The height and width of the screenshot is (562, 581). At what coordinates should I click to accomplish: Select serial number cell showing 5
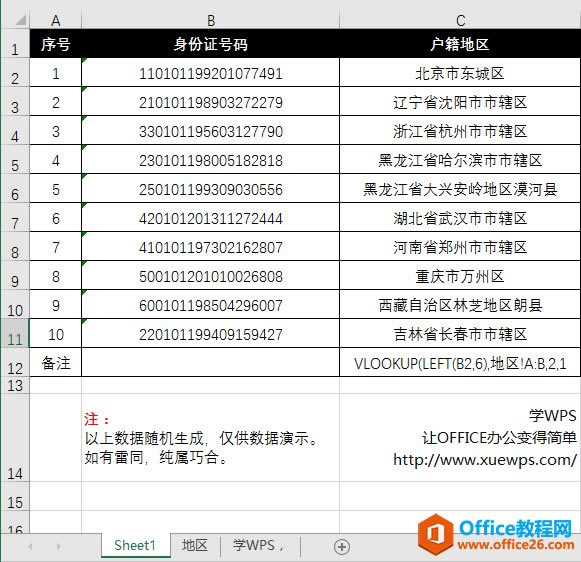coord(56,189)
